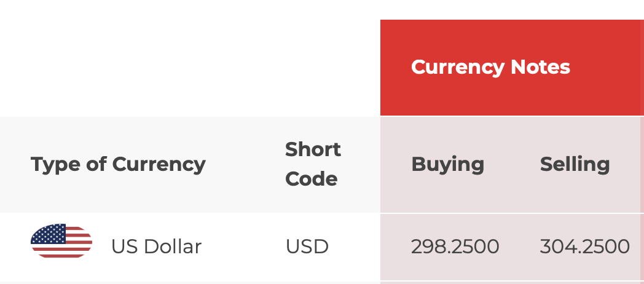Screen dimensions: 644x284
Task: Click the word Notes in the red header
Action: [x=540, y=66]
